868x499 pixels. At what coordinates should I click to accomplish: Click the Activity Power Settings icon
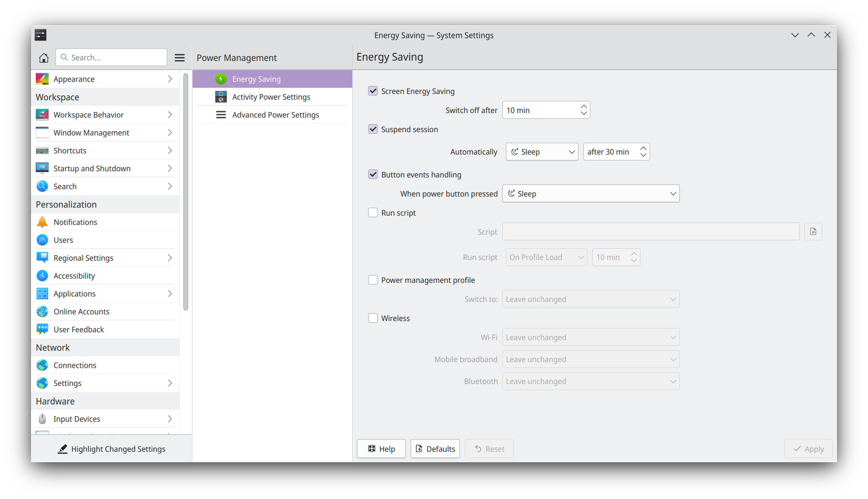pyautogui.click(x=221, y=97)
